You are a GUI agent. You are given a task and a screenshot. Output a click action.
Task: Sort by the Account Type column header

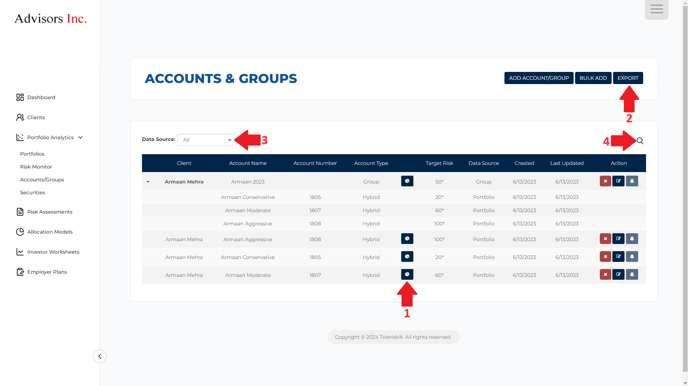click(x=371, y=163)
